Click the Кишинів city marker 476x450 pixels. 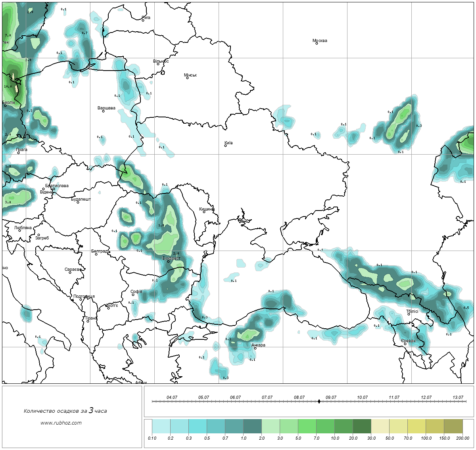204,212
